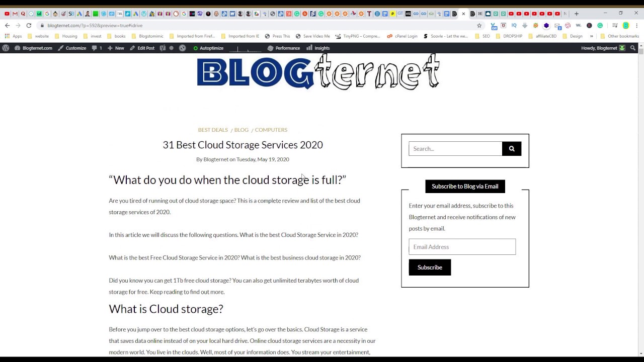Image resolution: width=644 pixels, height=362 pixels.
Task: Click the black search submit button
Action: (512, 149)
